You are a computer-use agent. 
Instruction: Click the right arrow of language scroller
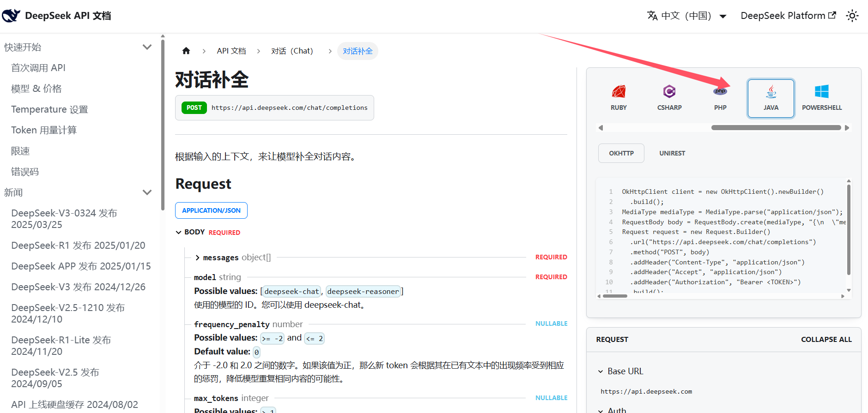pos(847,128)
